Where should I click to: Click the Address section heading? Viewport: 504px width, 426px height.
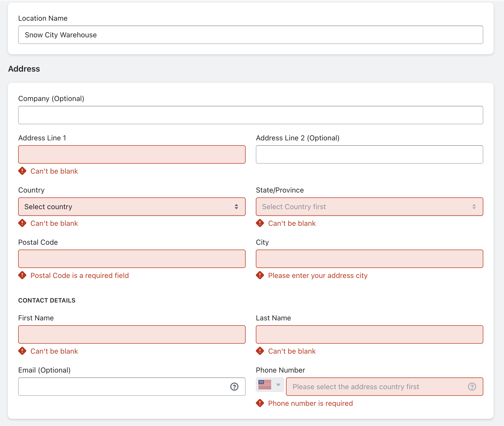click(x=24, y=69)
